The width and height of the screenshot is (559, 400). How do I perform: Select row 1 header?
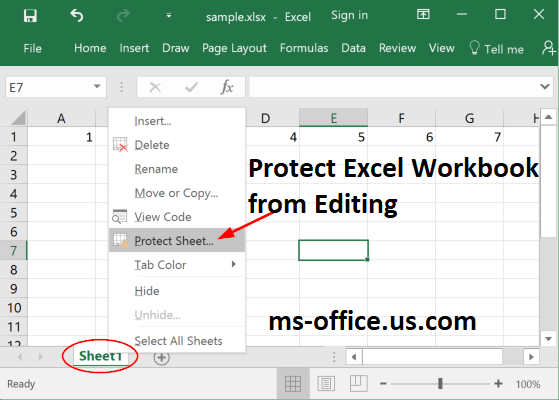pyautogui.click(x=14, y=137)
